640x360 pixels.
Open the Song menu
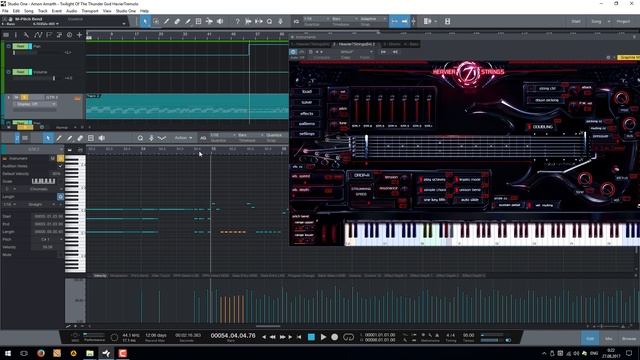click(29, 11)
